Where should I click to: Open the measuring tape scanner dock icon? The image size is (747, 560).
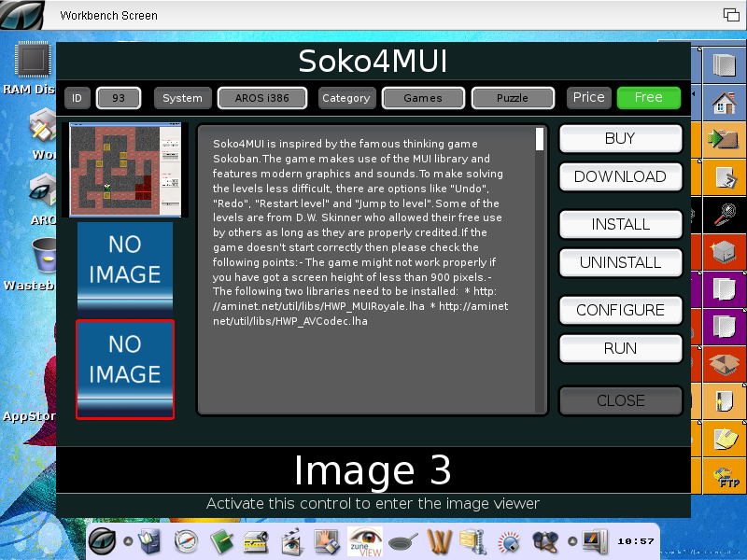click(256, 542)
